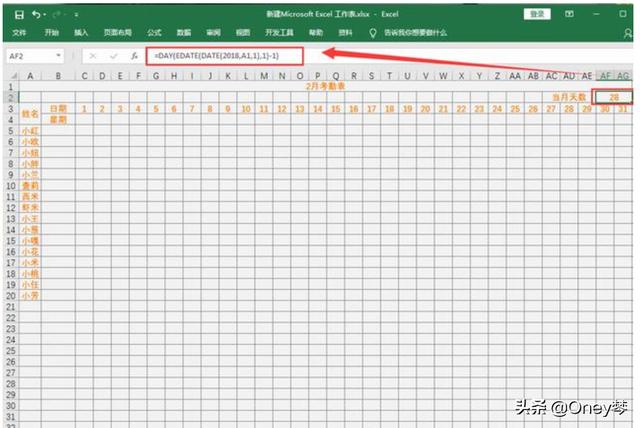The image size is (640, 428).
Task: Click the fx Insert Function icon
Action: coord(134,56)
